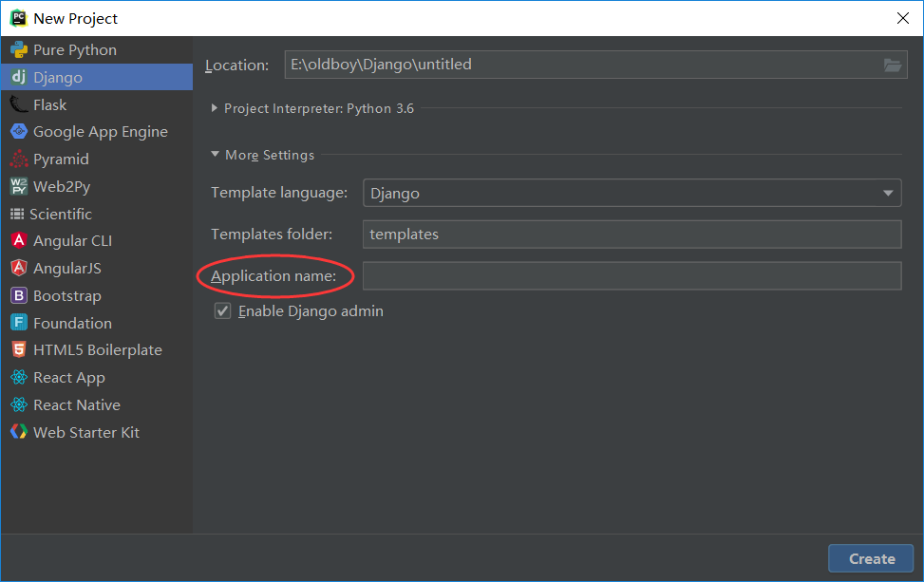Viewport: 924px width, 582px height.
Task: Select the Web Starter Kit icon
Action: coord(19,432)
